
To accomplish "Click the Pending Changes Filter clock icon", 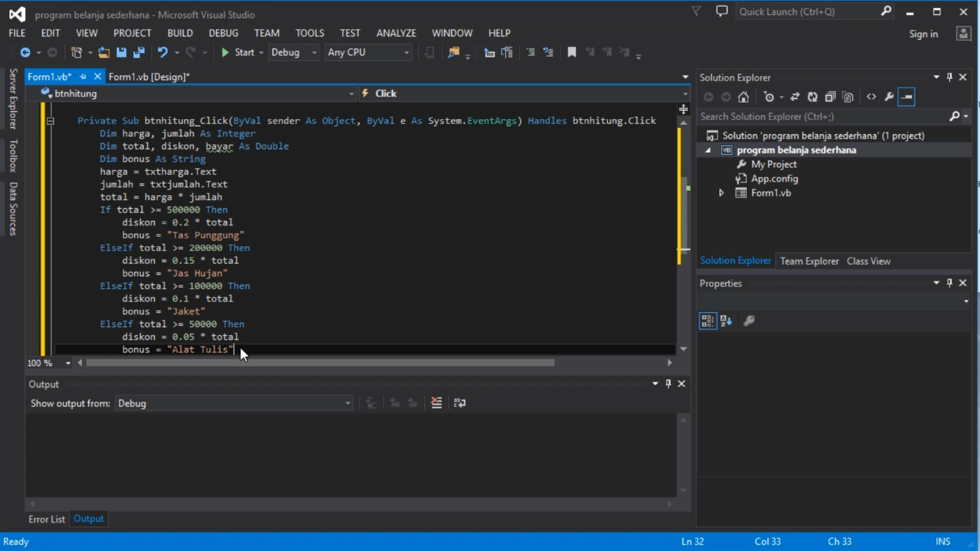I will click(x=769, y=97).
